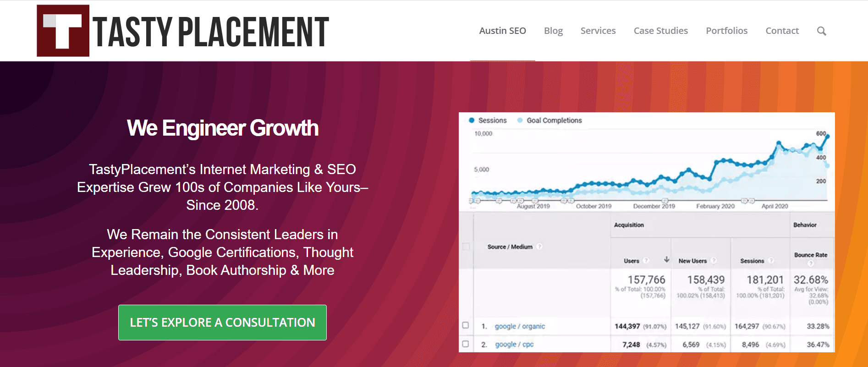Toggle the header select-all checkbox

click(466, 246)
